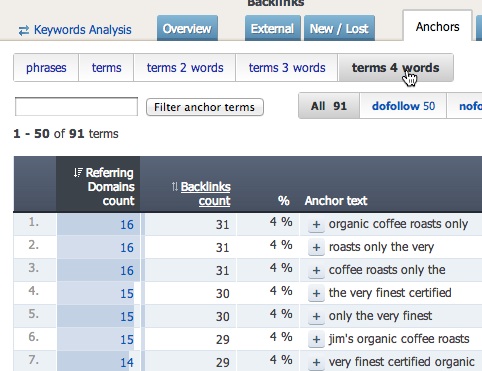Show All 91 anchors filter
This screenshot has height=371, width=482.
coord(329,106)
